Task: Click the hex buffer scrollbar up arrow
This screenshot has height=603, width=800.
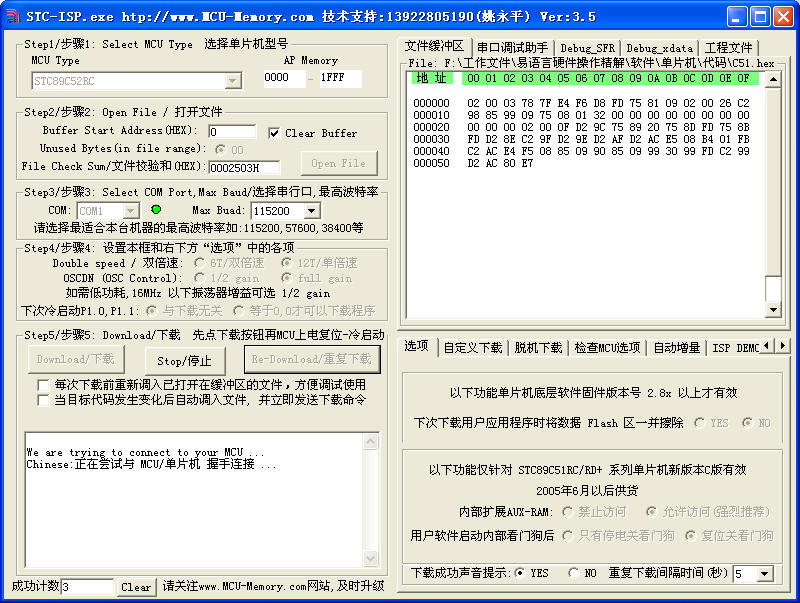Action: pyautogui.click(x=773, y=78)
